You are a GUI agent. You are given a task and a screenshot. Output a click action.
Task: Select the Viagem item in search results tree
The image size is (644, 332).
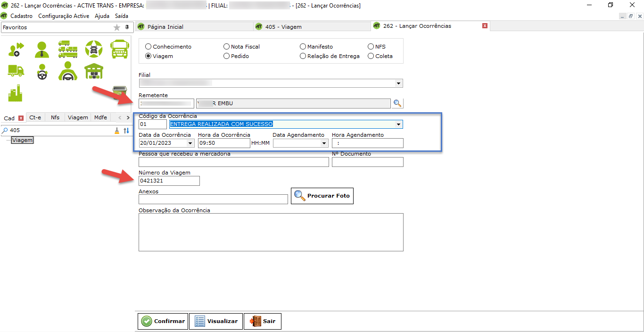[x=22, y=140]
